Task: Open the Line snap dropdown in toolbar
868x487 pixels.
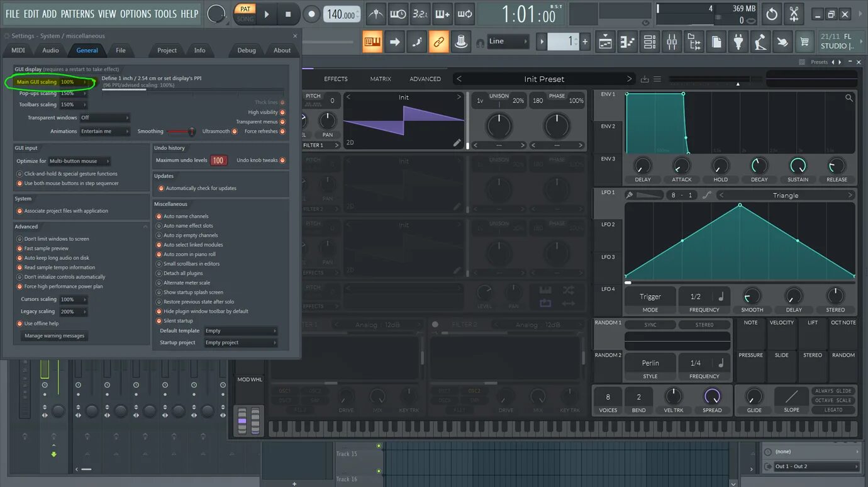Action: click(508, 42)
